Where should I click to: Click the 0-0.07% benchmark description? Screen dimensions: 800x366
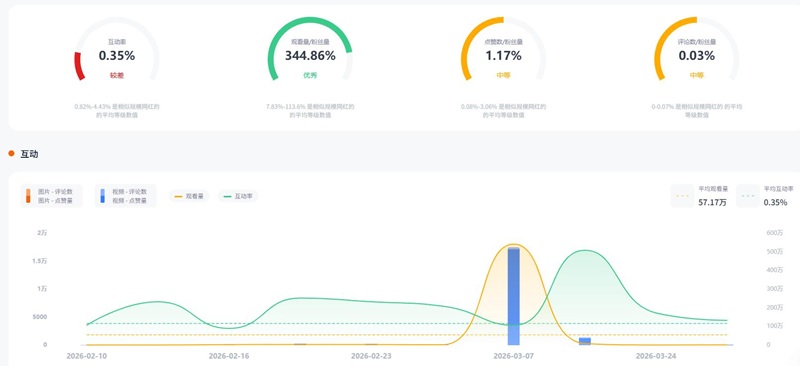point(696,111)
